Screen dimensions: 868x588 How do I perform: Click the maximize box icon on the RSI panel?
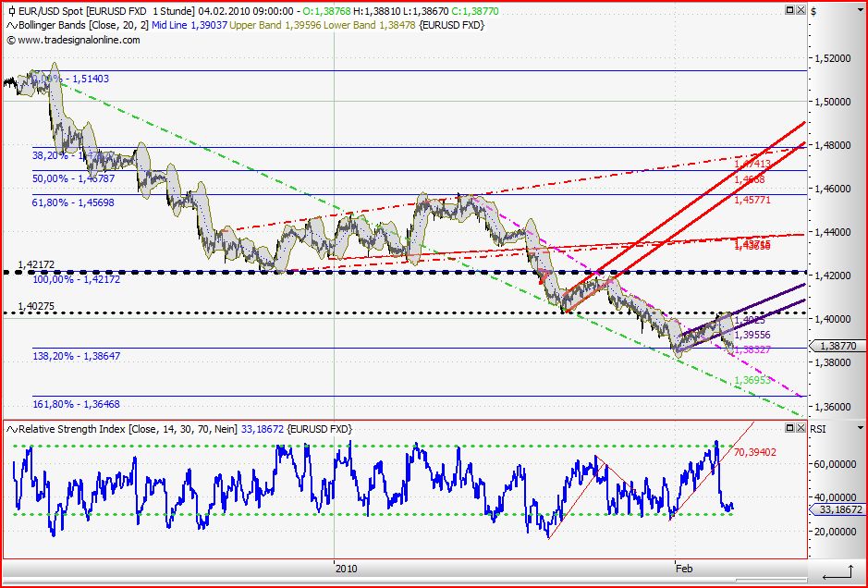click(x=789, y=428)
